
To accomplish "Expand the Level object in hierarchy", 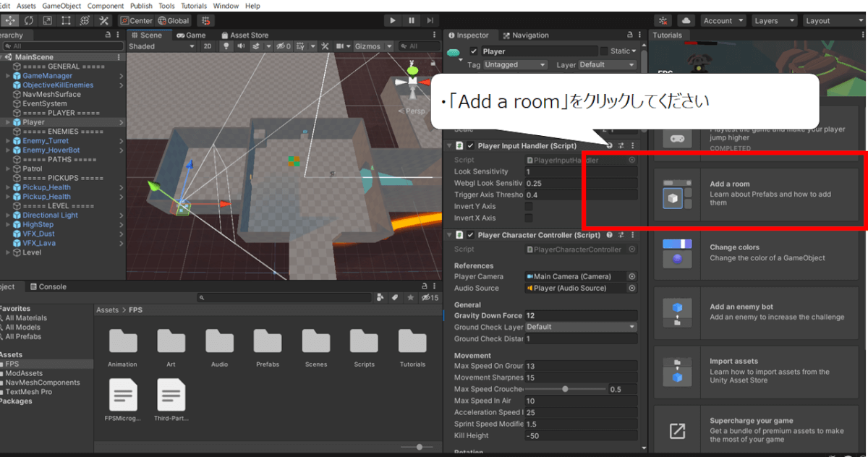I will (7, 253).
